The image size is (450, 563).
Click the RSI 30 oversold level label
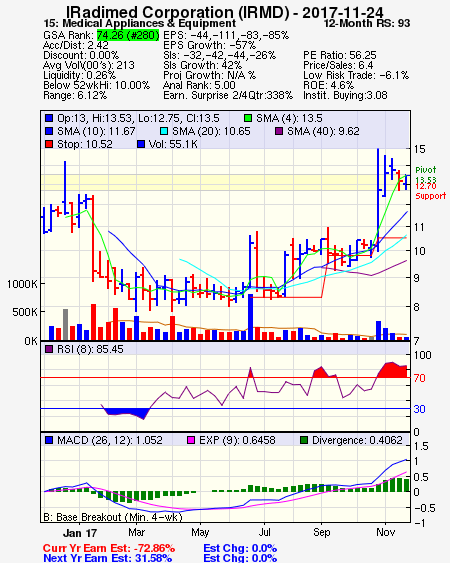pos(419,409)
